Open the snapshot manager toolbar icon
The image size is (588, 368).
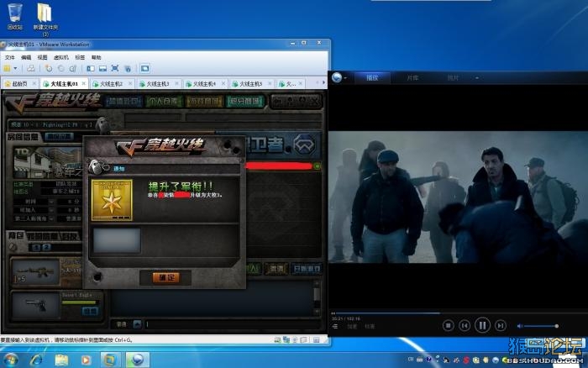73,69
